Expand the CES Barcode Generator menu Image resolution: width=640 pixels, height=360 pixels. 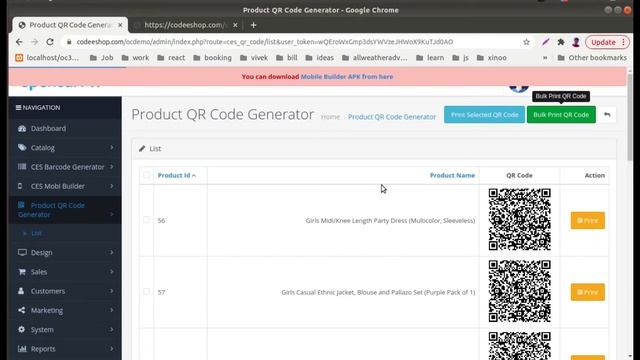click(x=65, y=167)
